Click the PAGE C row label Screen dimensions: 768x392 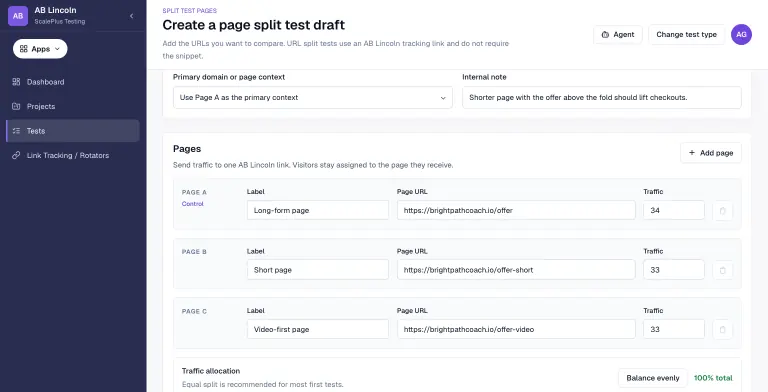click(x=194, y=311)
